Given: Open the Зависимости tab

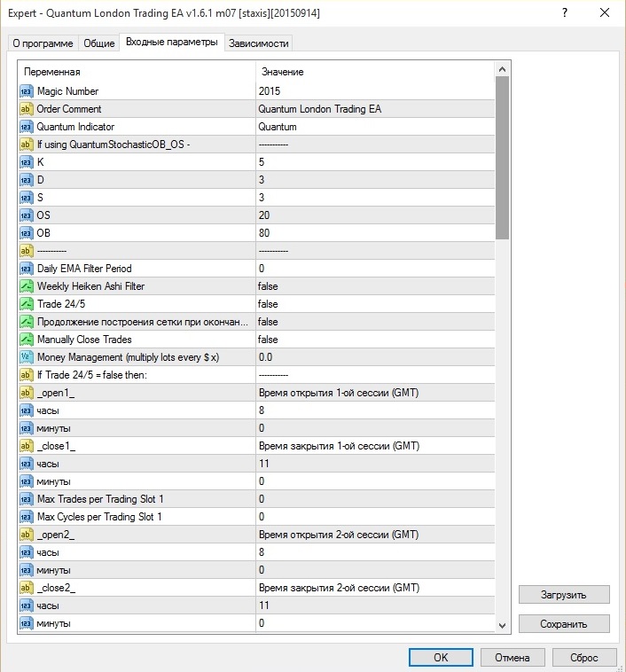Looking at the screenshot, I should pos(259,43).
